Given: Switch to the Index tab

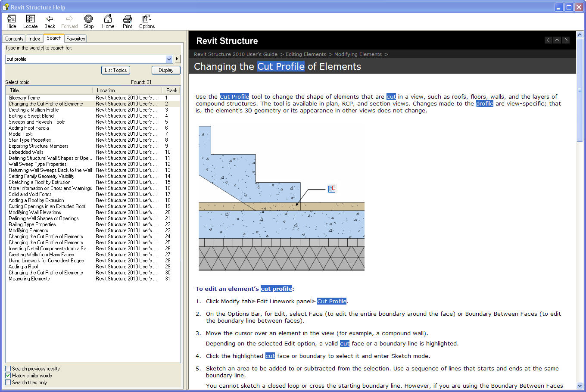Looking at the screenshot, I should (34, 39).
